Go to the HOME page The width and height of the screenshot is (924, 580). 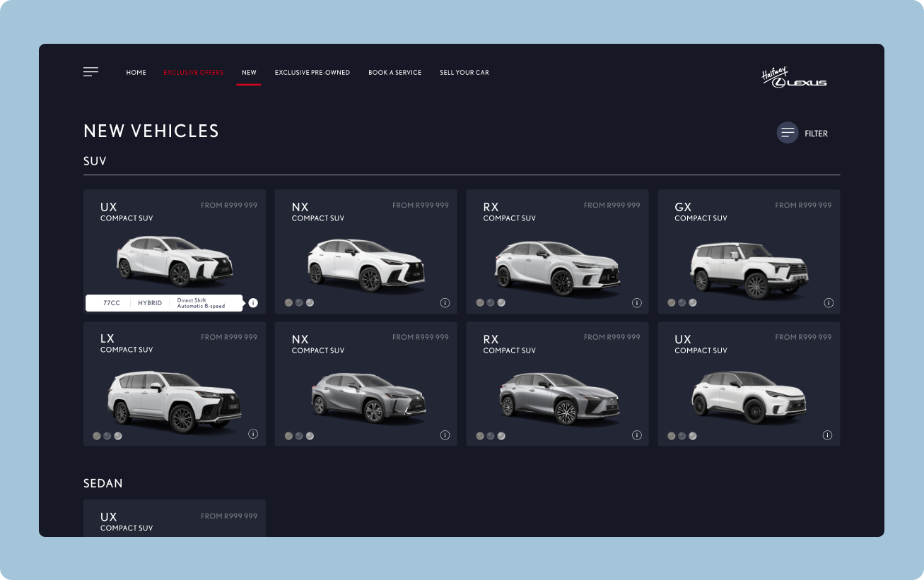point(136,73)
